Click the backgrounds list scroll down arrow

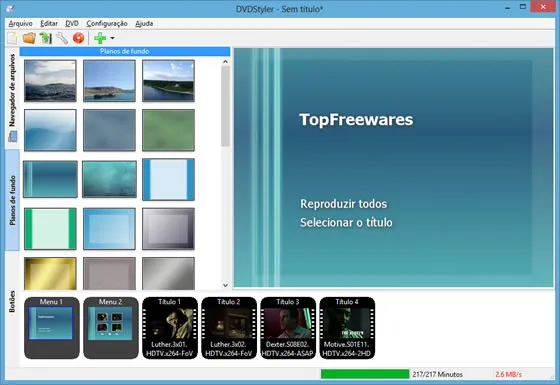(225, 285)
